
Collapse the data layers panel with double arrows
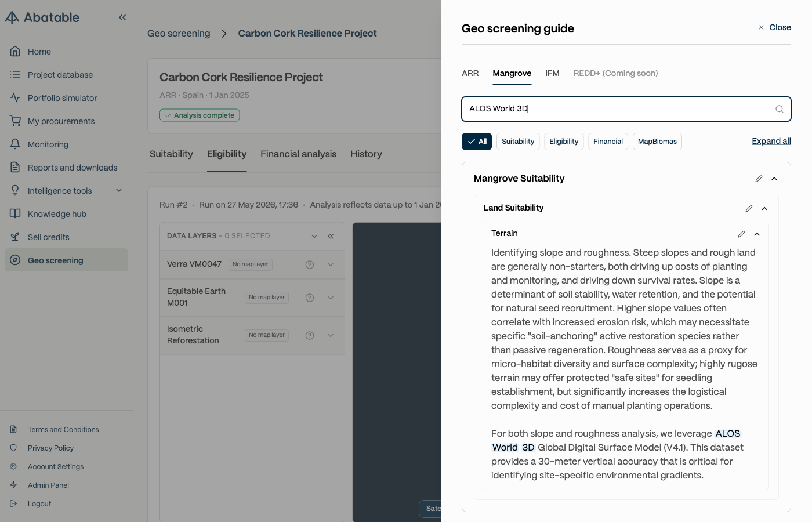(331, 236)
